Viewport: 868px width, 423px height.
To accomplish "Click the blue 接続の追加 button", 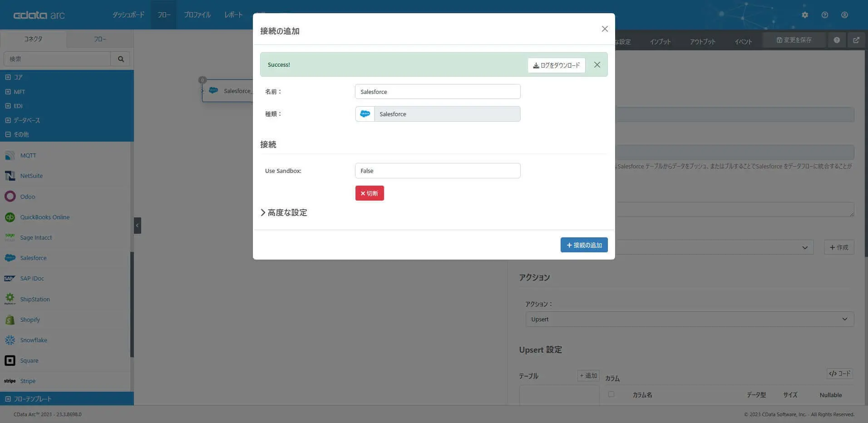I will 584,245.
